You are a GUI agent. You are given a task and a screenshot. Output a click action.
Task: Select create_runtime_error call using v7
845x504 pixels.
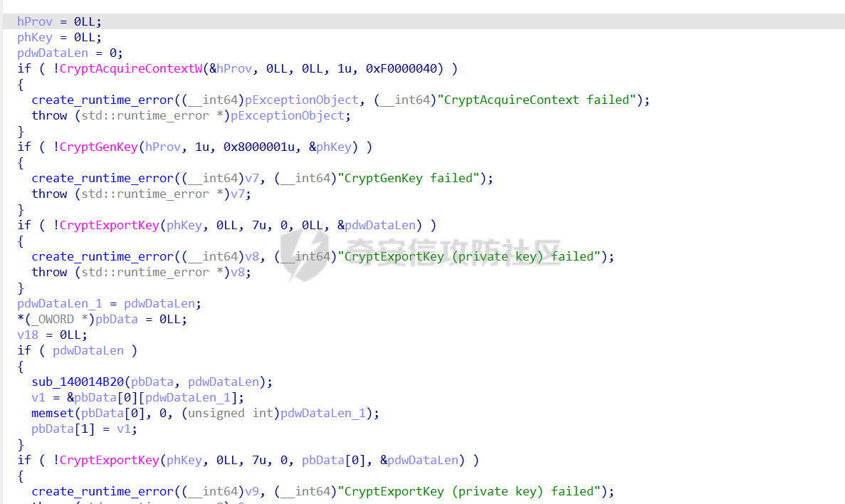coord(103,178)
